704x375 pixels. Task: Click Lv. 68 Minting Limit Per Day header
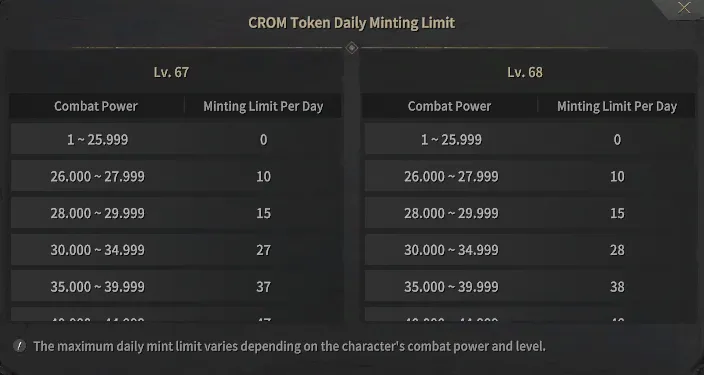click(617, 106)
